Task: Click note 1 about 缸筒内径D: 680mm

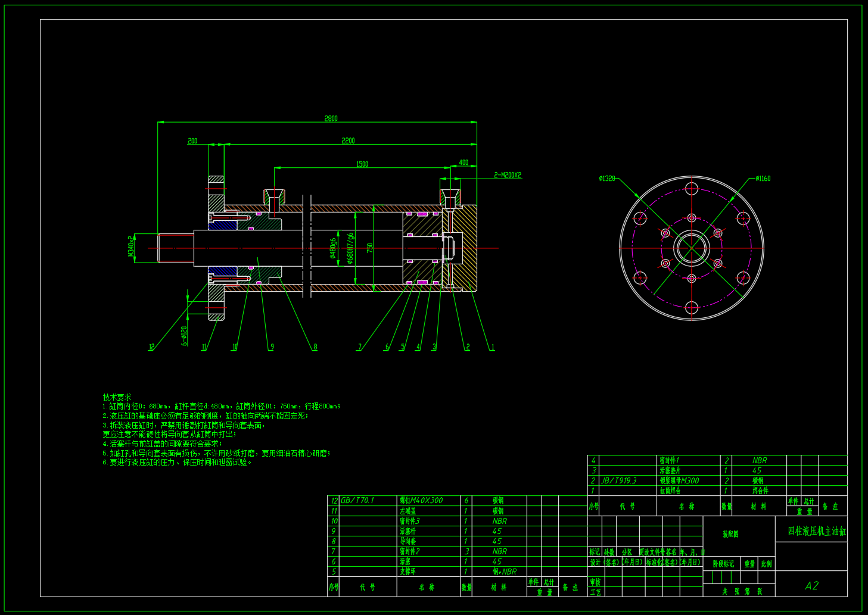Action: (x=222, y=407)
